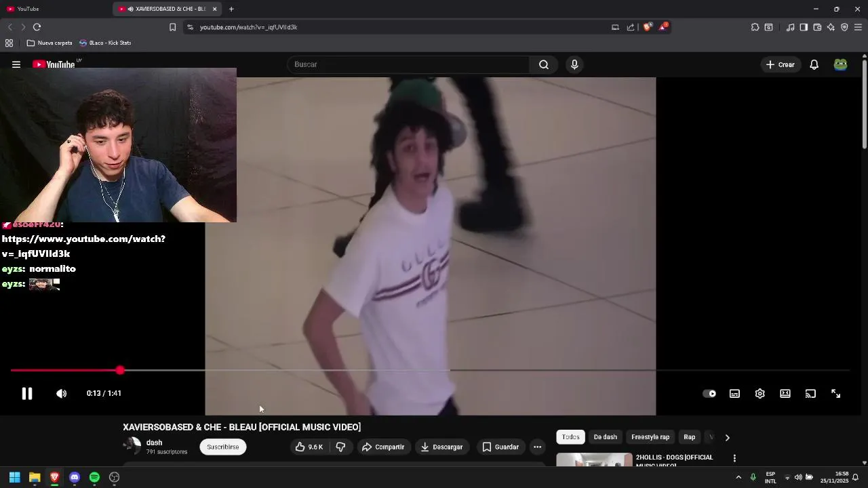Dislike the video with the thumbs down

[x=340, y=447]
